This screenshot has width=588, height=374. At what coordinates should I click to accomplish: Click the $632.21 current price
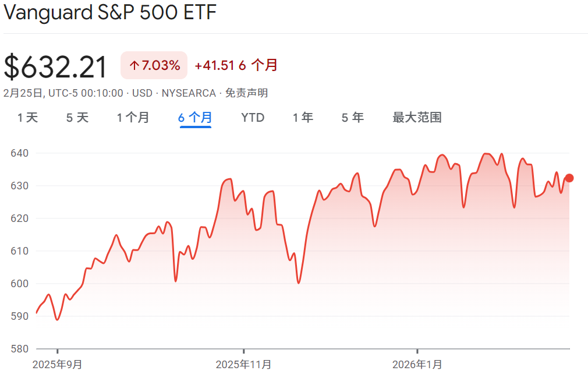(56, 66)
